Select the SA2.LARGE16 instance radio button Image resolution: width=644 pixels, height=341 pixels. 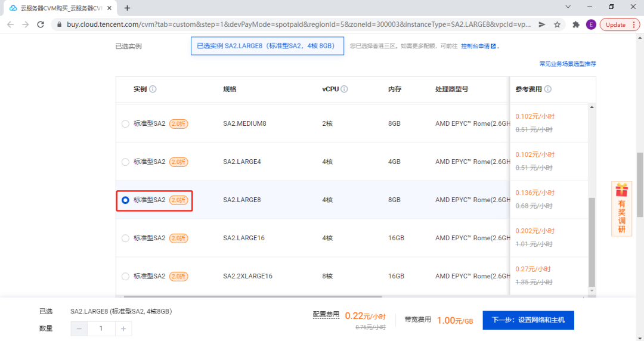[125, 238]
